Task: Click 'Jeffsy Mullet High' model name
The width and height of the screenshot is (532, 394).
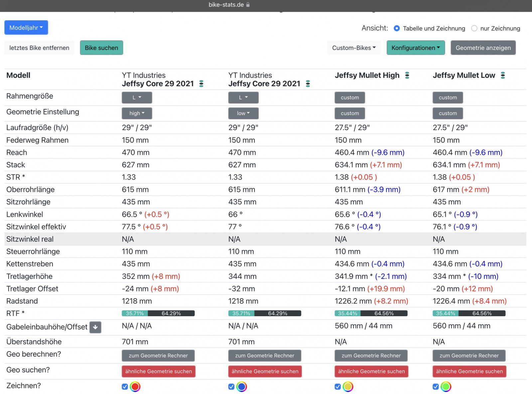Action: coord(367,75)
